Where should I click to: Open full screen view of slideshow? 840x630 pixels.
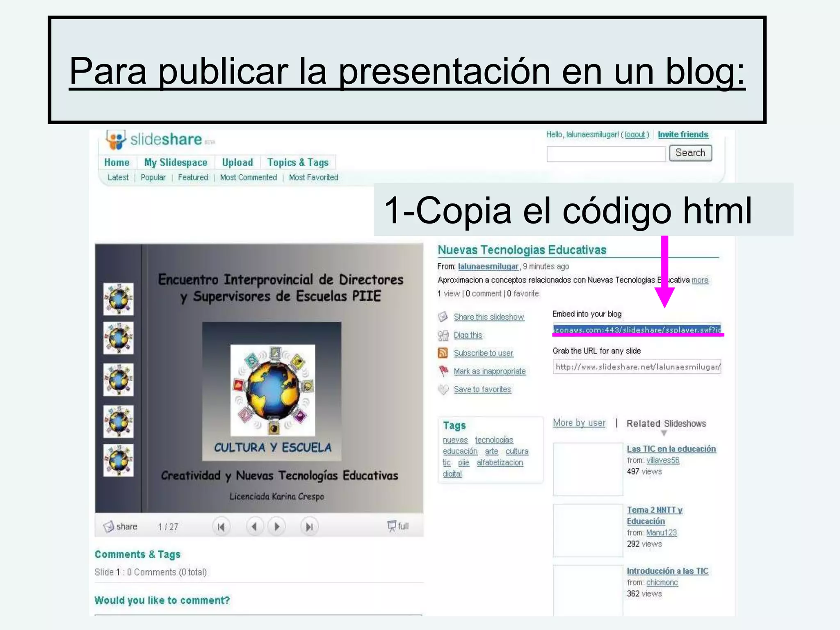[x=398, y=526]
